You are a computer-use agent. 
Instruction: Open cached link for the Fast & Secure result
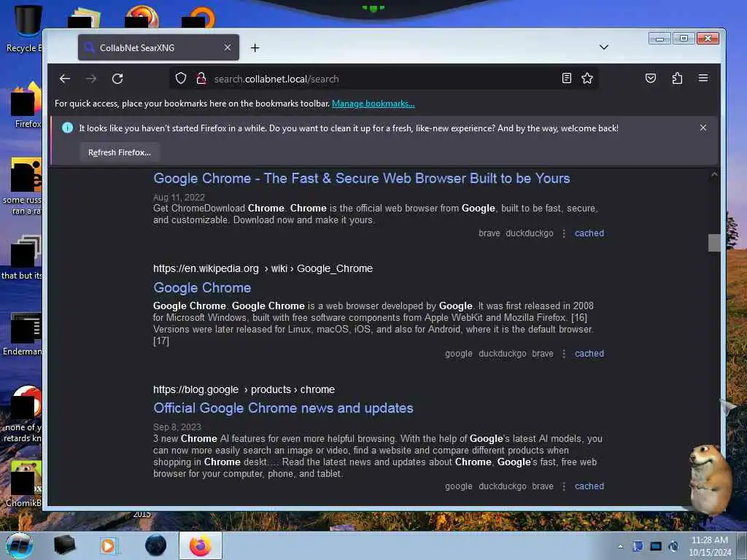point(589,233)
